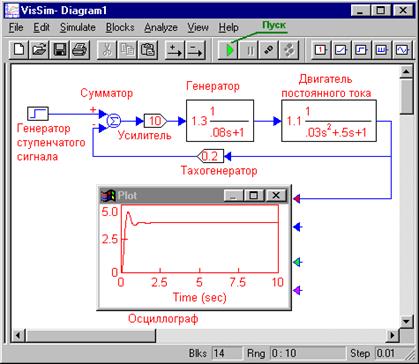Screen dimensions: 419x364
Task: Open the Analyze menu
Action: coord(161,27)
